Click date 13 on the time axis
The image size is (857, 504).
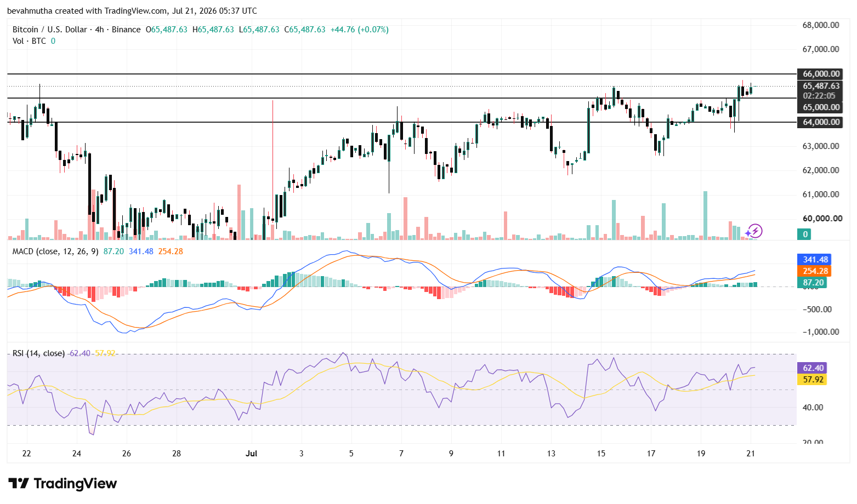[x=551, y=454]
